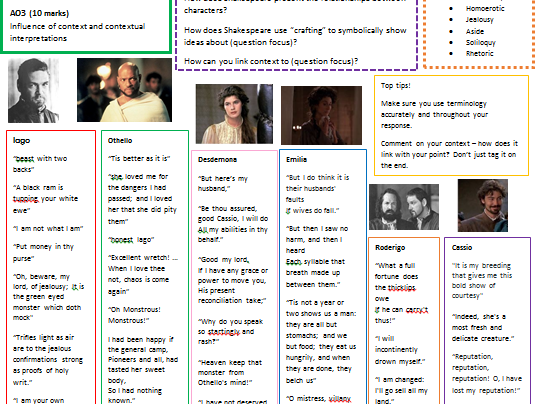538x404 pixels.
Task: Click underlined 'startingly' in Desdemona box
Action: tap(224, 332)
